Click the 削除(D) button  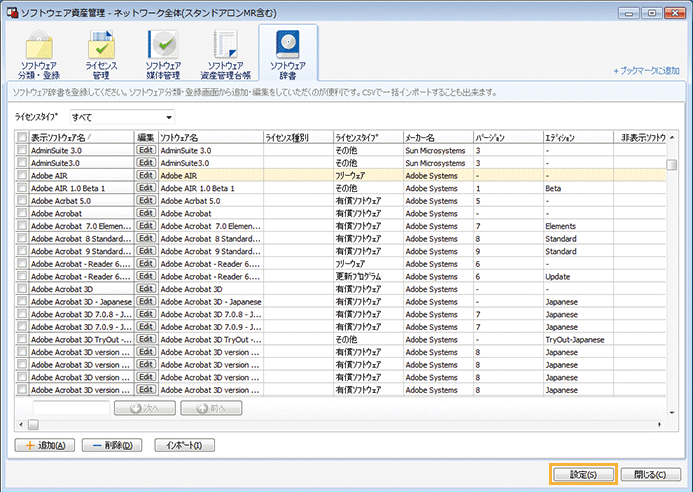(112, 445)
